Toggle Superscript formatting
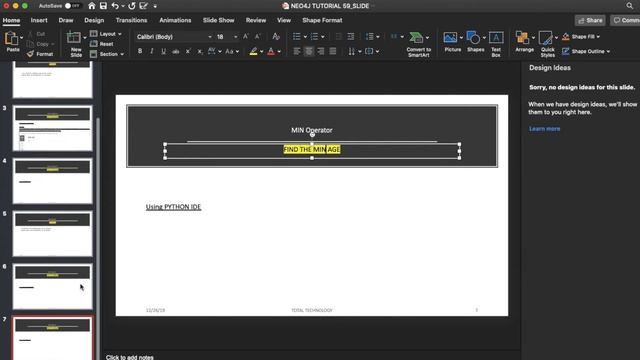 pyautogui.click(x=188, y=51)
